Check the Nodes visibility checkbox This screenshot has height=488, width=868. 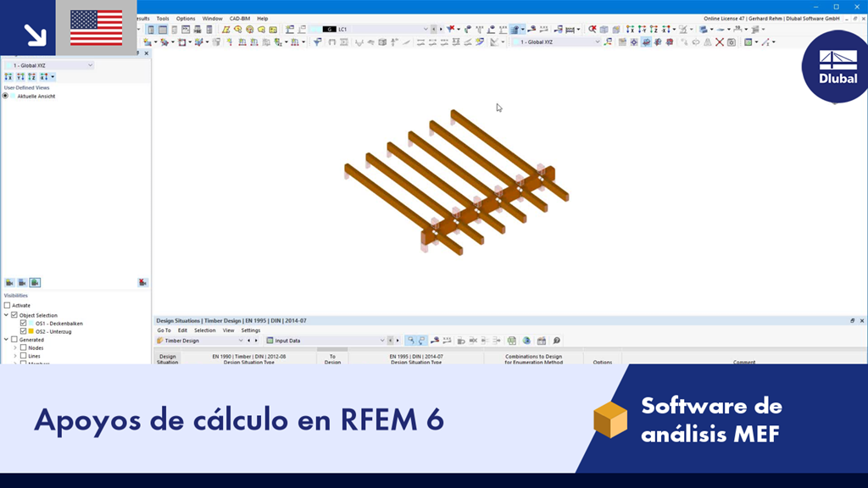coord(23,348)
